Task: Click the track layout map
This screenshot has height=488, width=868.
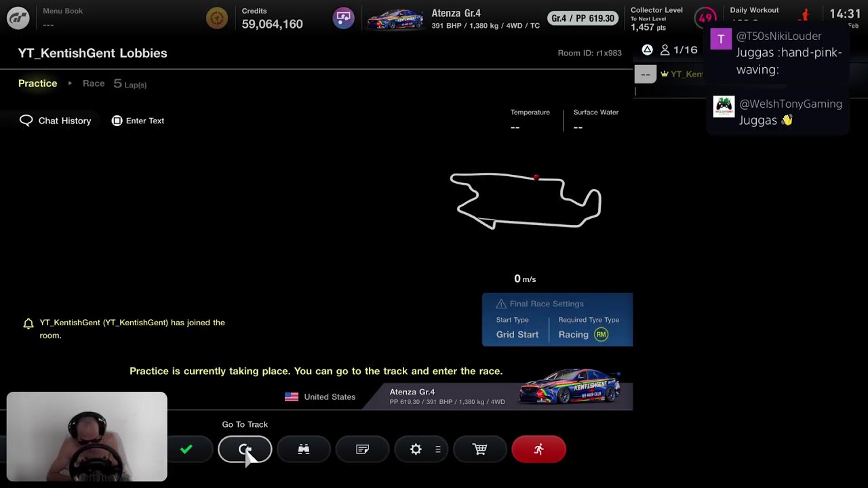Action: point(526,201)
